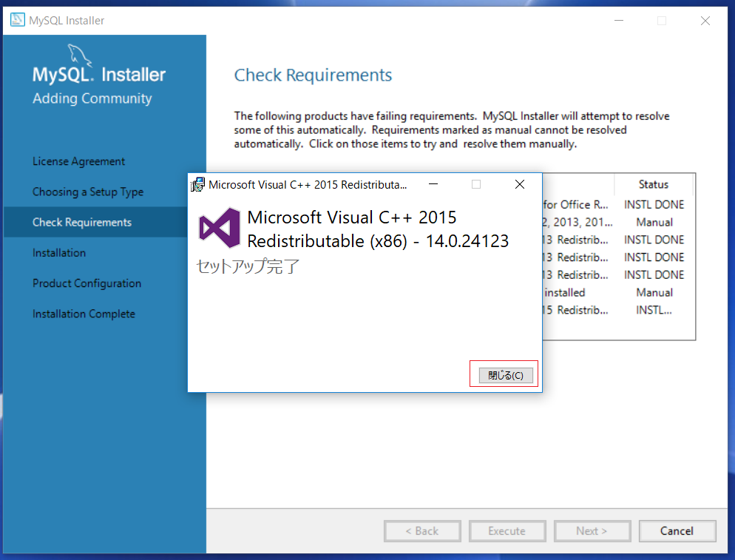Click the セットアップ完了 setup complete text
Image resolution: width=735 pixels, height=560 pixels.
tap(248, 266)
